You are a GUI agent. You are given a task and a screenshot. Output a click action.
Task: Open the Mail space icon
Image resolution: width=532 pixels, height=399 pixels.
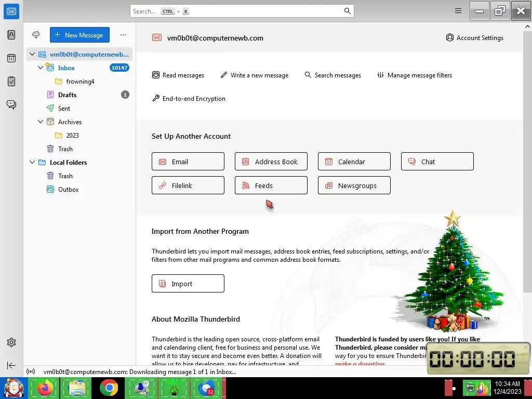click(11, 11)
